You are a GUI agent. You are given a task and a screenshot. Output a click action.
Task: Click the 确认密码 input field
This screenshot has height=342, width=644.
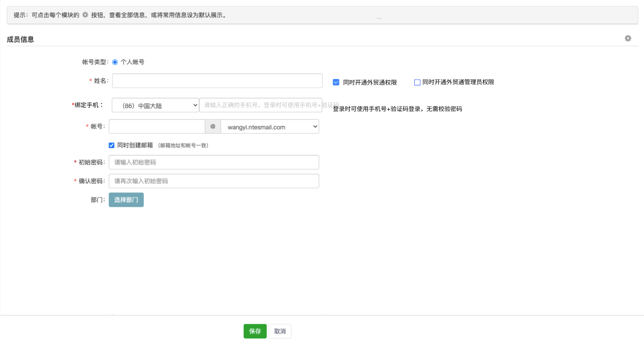click(214, 181)
